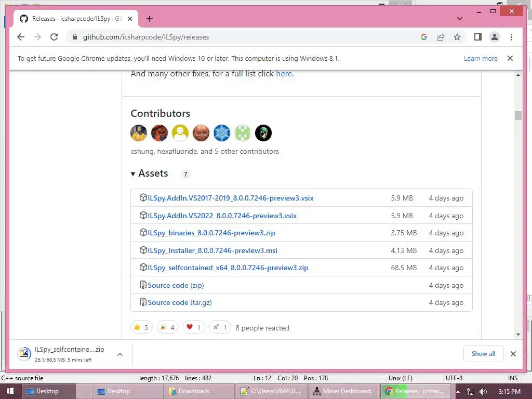The height and width of the screenshot is (399, 532).
Task: Open the first Desktop taskbar item
Action: pos(49,391)
